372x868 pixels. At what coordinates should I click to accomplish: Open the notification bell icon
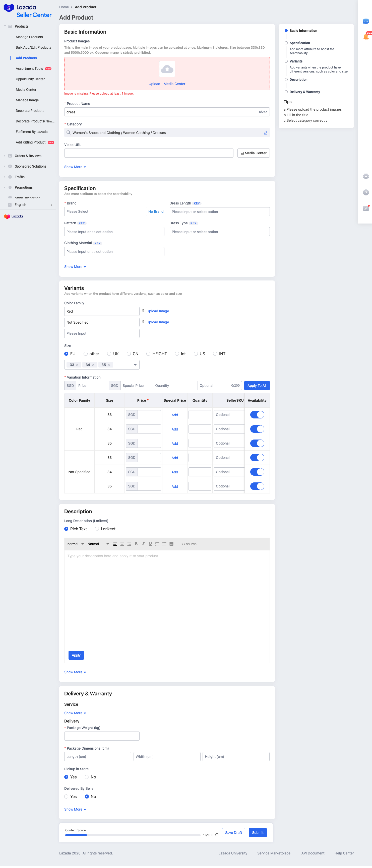point(365,37)
